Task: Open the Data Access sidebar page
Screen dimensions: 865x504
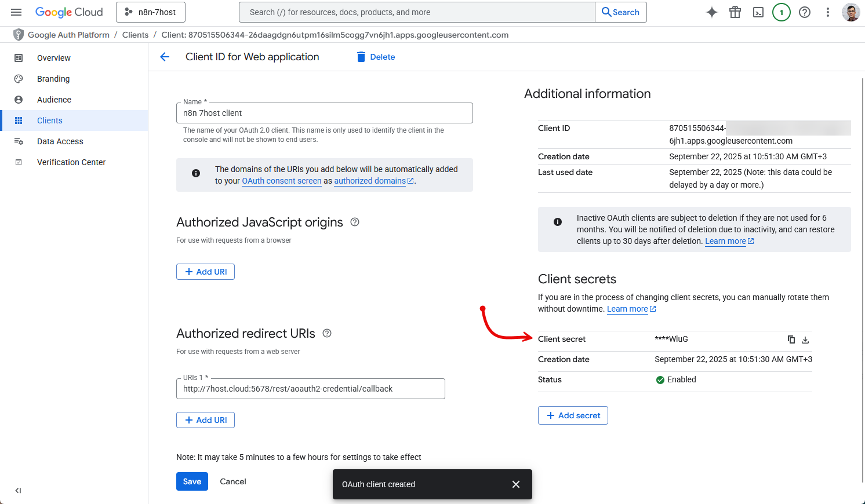Action: tap(74, 141)
